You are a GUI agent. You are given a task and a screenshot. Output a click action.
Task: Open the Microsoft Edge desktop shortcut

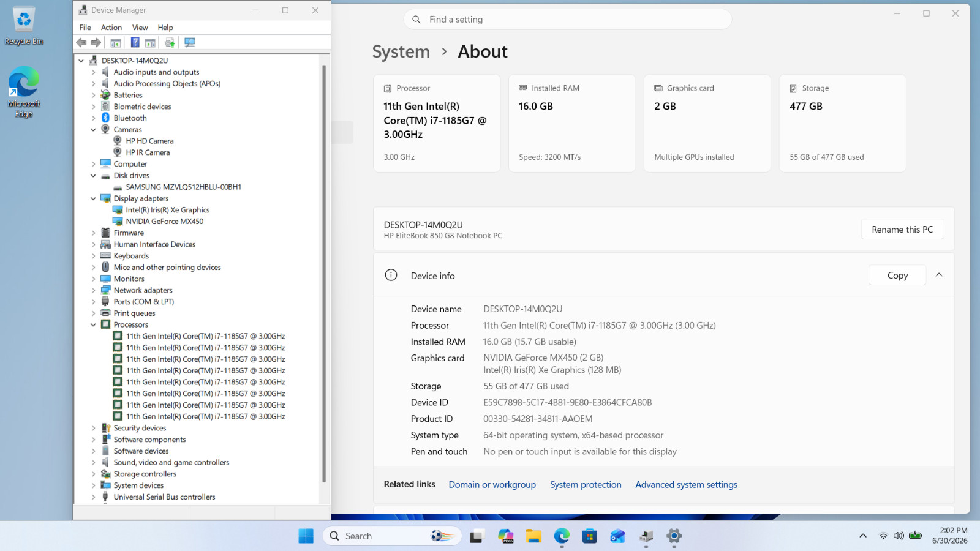24,92
